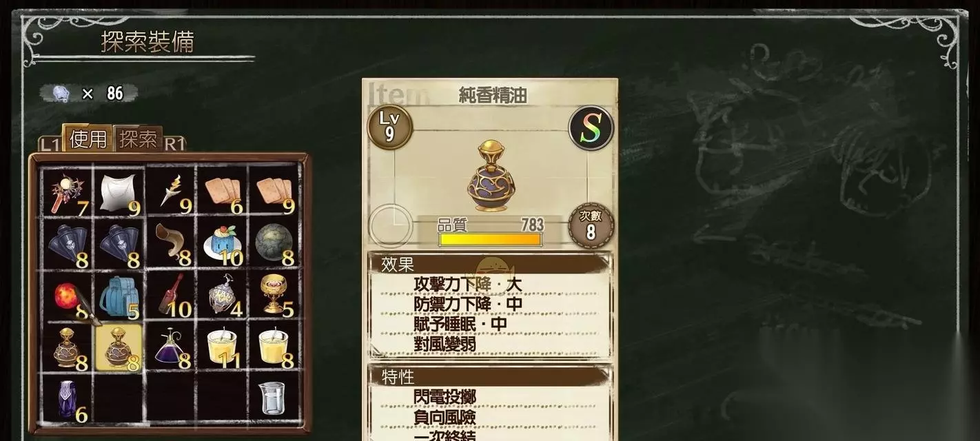
Task: Click the 純香精油 perfume bottle preview image
Action: click(x=491, y=175)
